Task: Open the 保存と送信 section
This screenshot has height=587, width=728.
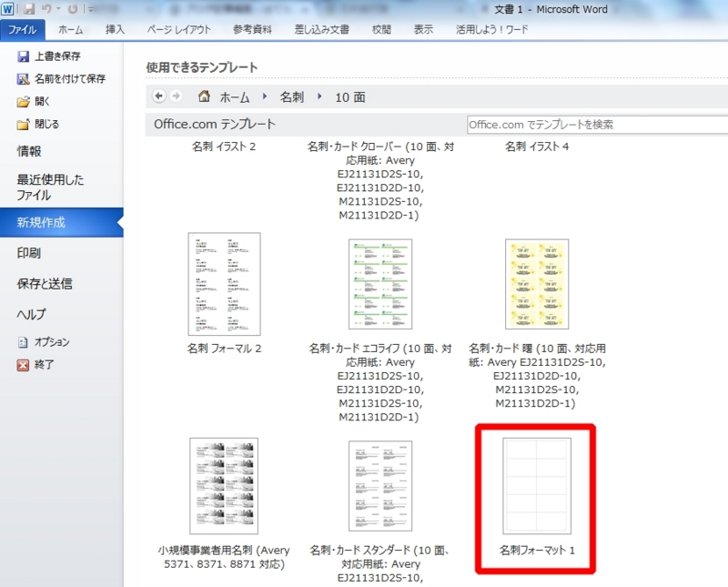Action: (45, 284)
